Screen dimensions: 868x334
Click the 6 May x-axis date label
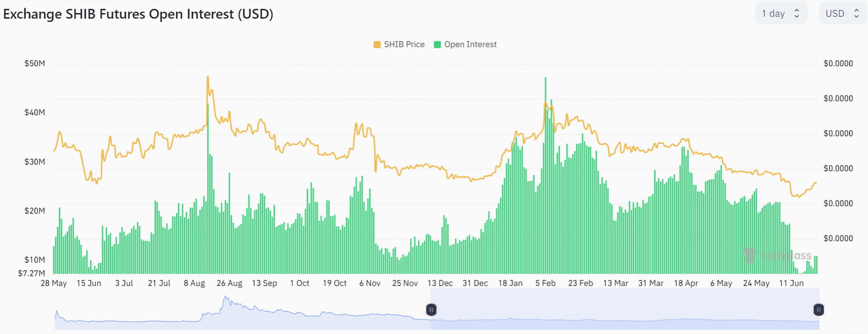(721, 283)
